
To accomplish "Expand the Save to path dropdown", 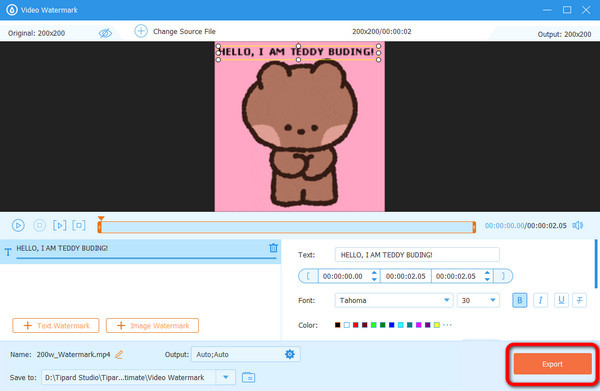I will pos(225,377).
